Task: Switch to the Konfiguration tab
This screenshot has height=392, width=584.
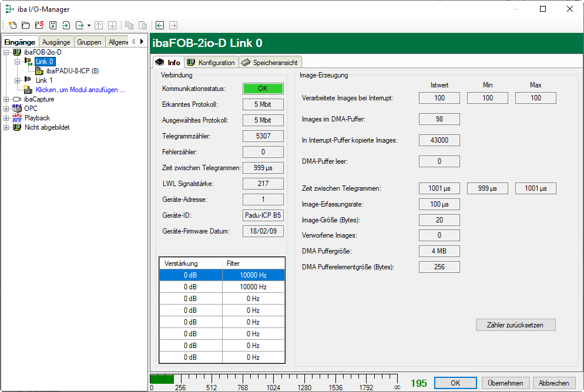Action: click(211, 63)
